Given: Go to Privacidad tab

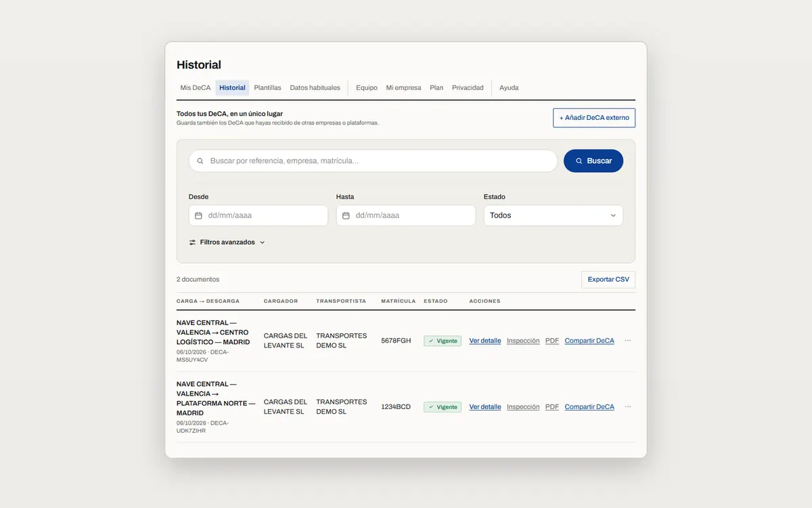Looking at the screenshot, I should [468, 87].
